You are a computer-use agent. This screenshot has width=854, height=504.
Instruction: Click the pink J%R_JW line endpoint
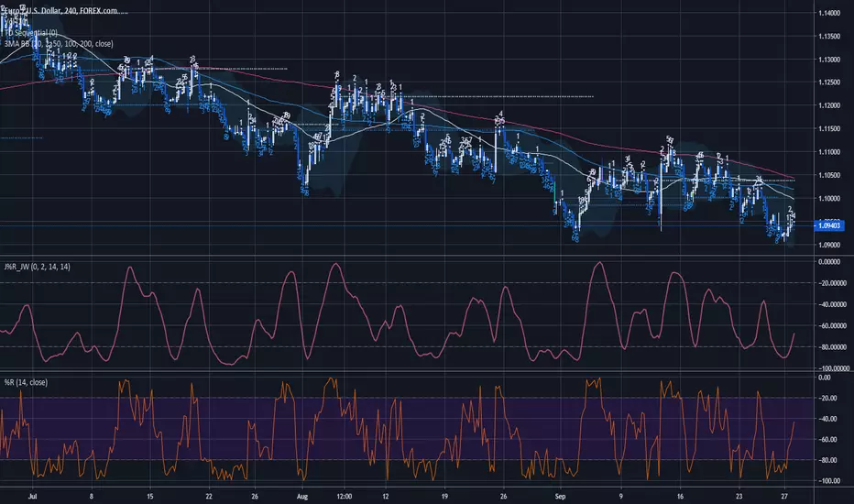794,335
